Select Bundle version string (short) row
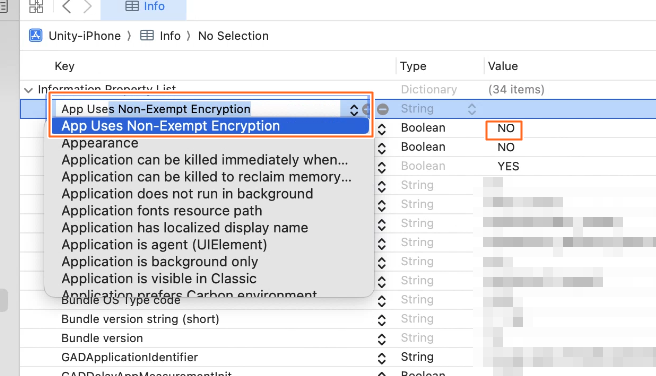656x376 pixels. (140, 319)
